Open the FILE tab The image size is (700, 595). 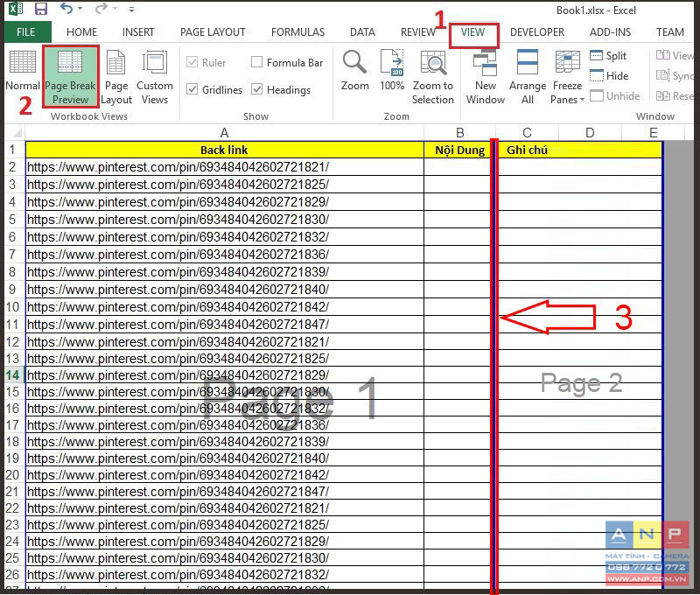pyautogui.click(x=26, y=32)
